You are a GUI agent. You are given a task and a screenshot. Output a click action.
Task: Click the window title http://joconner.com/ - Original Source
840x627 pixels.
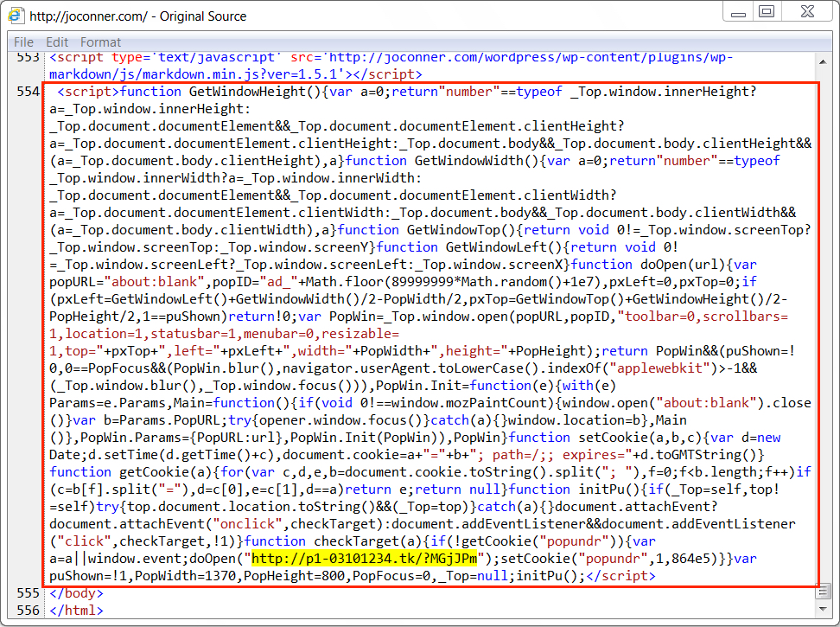coord(137,16)
